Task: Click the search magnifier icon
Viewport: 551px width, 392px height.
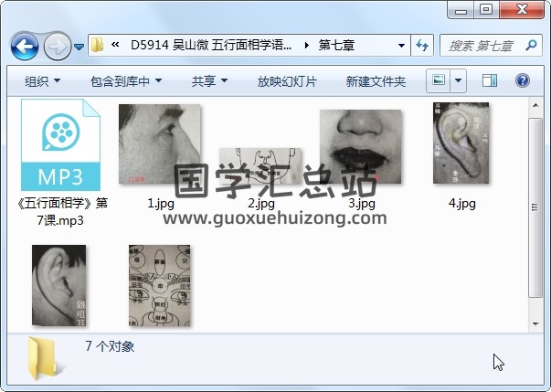Action: click(x=531, y=45)
